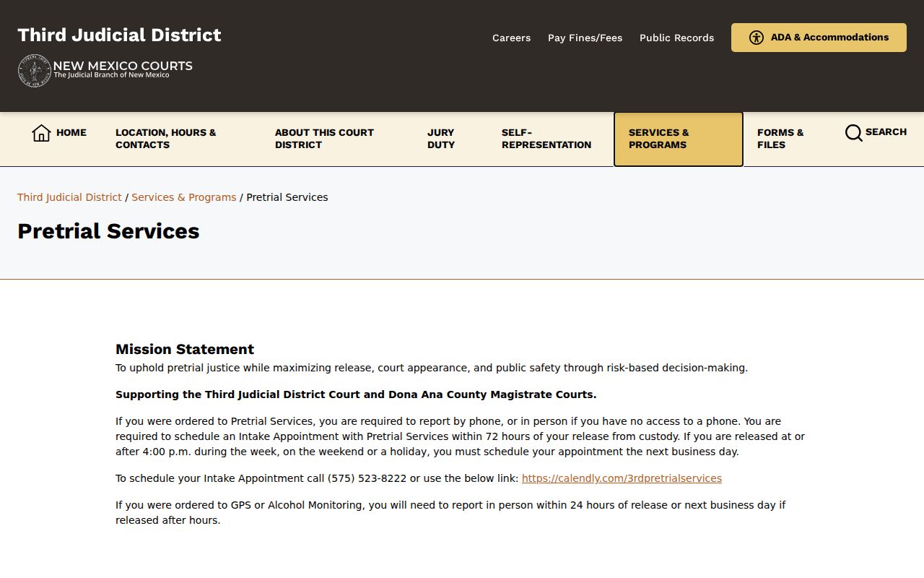Viewport: 924px width, 578px height.
Task: Visit the Public Records link
Action: click(676, 38)
